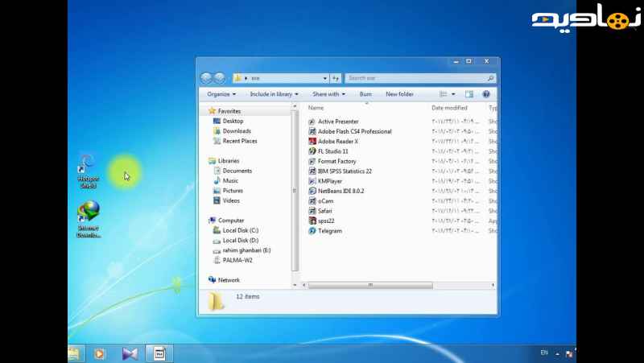644x363 pixels.
Task: Click the oCam shortcut icon
Action: (312, 200)
